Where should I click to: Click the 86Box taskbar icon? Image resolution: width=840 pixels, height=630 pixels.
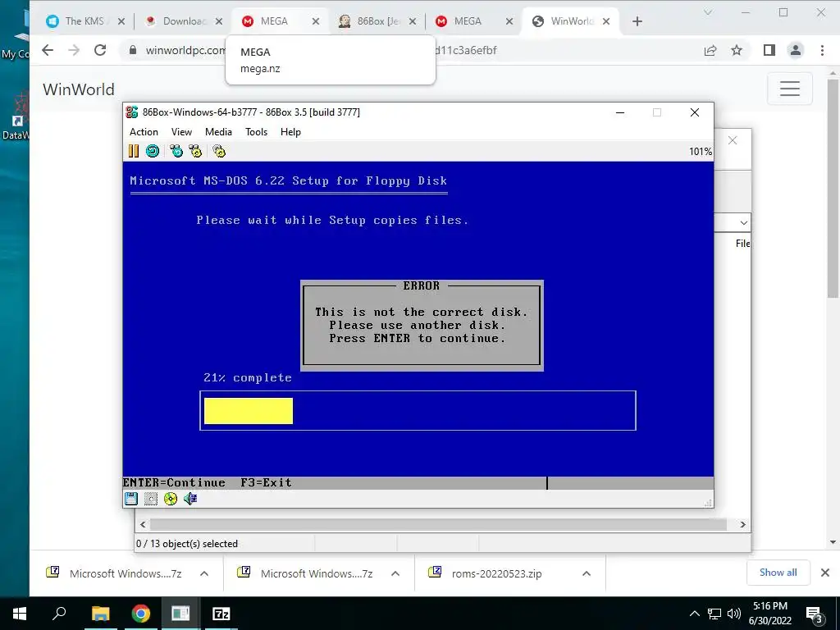(x=180, y=614)
